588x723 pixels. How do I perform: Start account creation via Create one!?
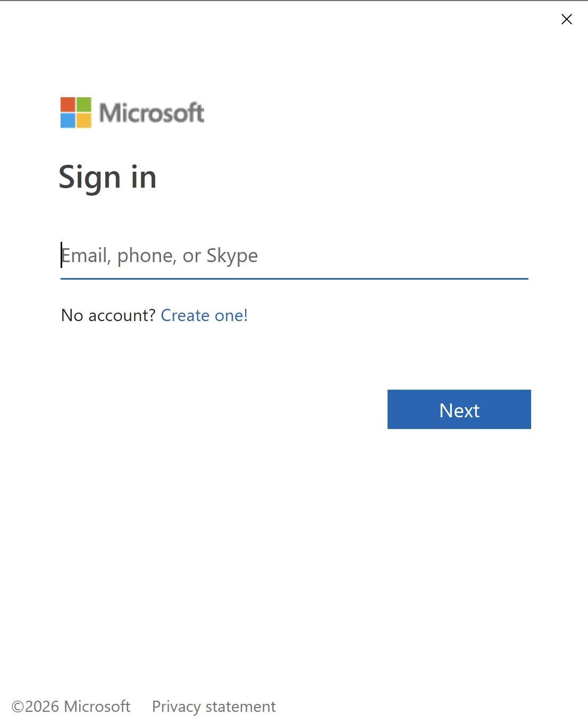(204, 315)
